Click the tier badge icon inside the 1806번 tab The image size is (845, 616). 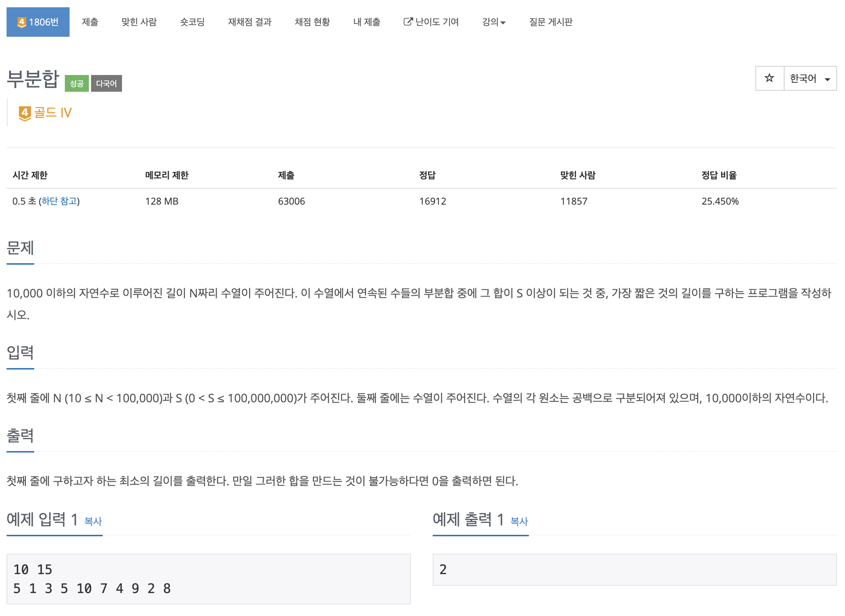[x=21, y=21]
